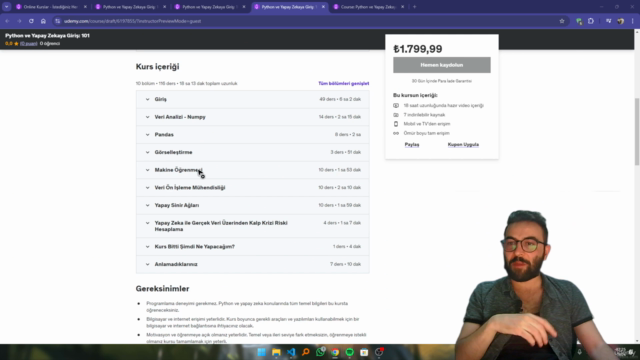Open a new browser tab

point(415,7)
